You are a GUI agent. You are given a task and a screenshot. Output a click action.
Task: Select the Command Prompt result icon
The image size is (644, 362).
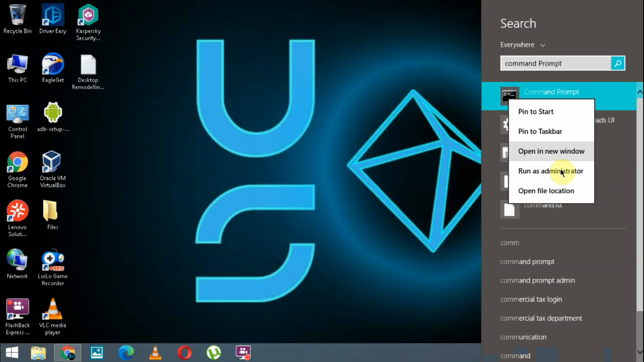pos(510,94)
